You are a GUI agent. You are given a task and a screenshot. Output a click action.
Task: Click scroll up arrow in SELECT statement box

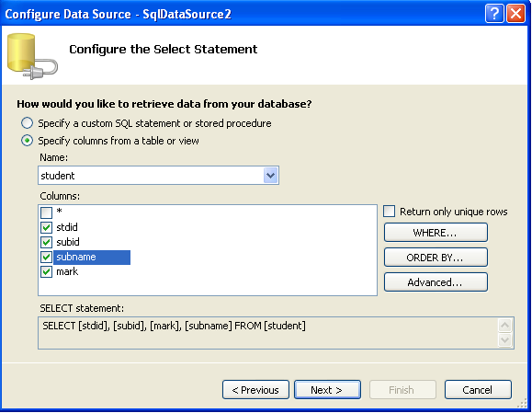(x=504, y=326)
